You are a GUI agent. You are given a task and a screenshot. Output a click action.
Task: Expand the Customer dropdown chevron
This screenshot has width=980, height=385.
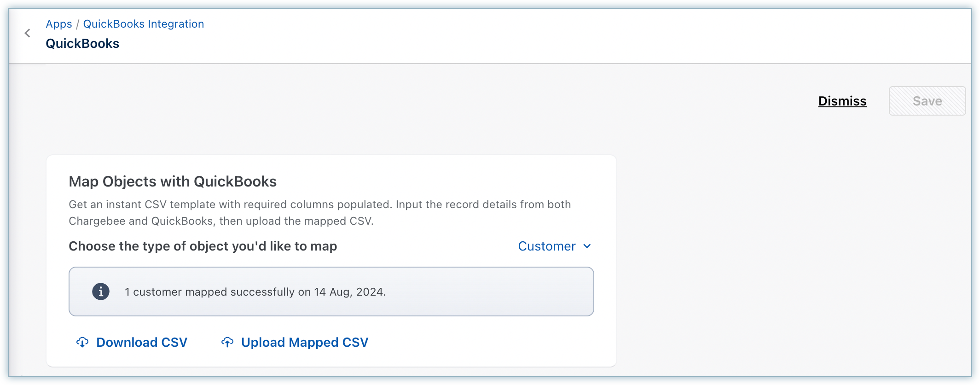(587, 246)
